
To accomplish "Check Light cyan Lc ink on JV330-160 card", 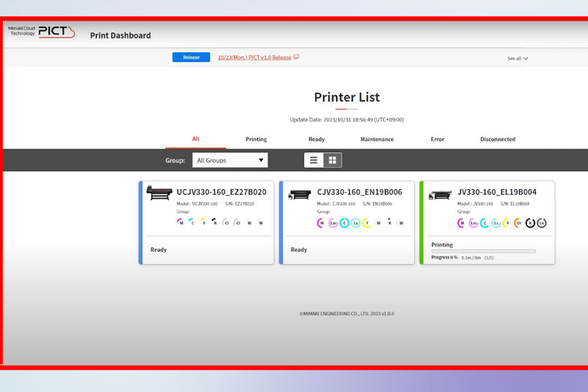I will pos(495,223).
